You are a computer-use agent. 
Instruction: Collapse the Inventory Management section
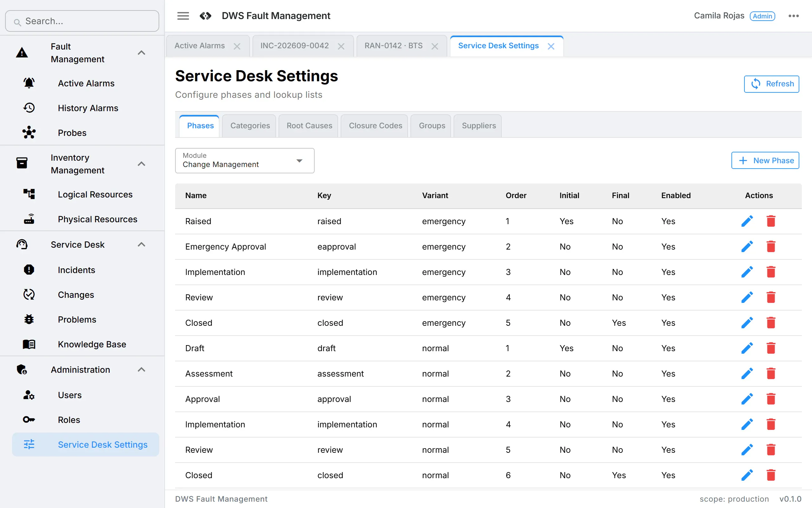pyautogui.click(x=141, y=164)
